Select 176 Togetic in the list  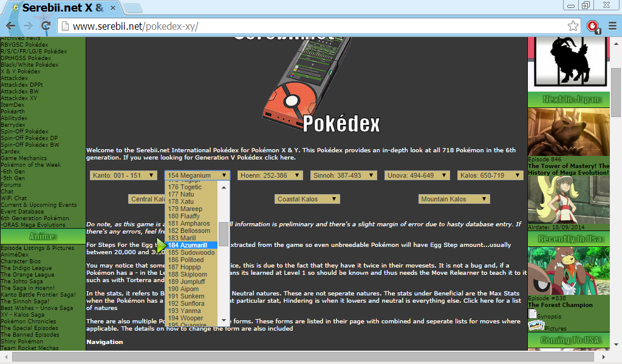click(191, 187)
